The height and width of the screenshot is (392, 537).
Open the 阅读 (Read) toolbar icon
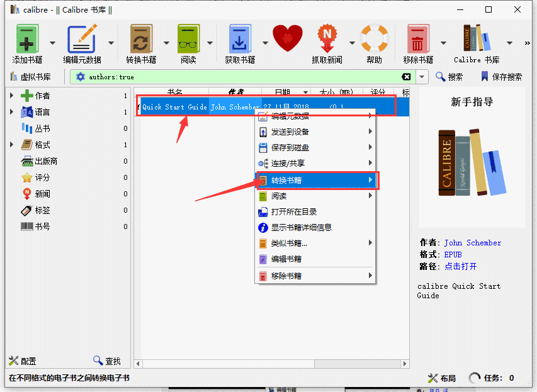pos(188,38)
